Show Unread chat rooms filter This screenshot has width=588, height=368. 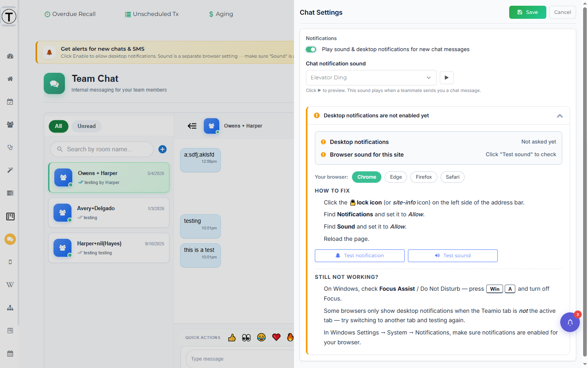(87, 126)
